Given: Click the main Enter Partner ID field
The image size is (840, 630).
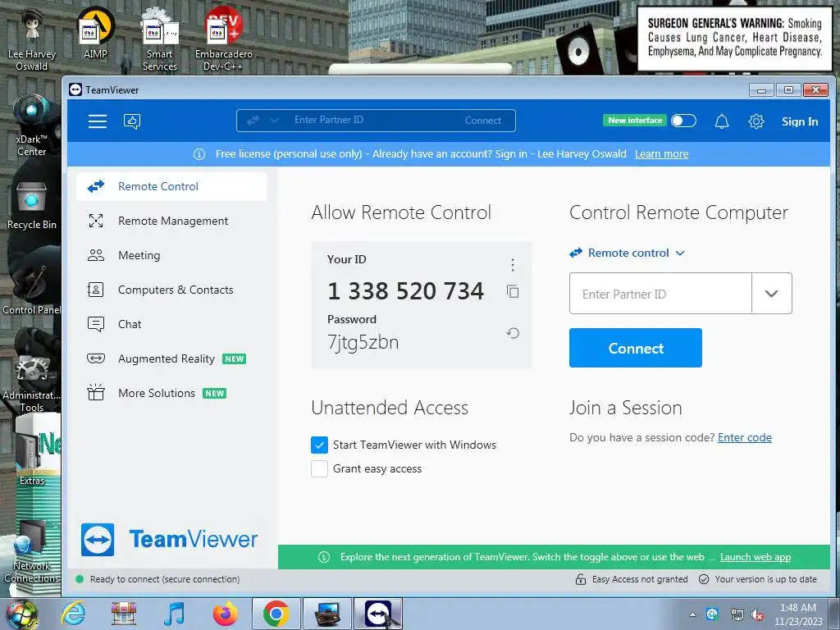Looking at the screenshot, I should (x=660, y=294).
